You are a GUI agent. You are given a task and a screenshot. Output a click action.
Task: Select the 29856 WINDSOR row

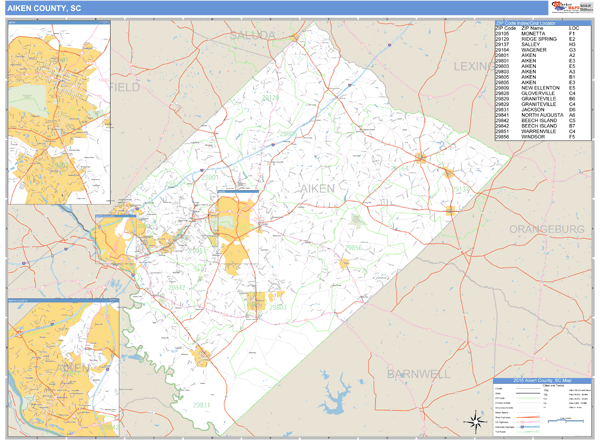point(541,137)
